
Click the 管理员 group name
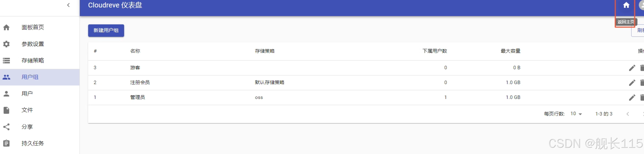tap(138, 97)
